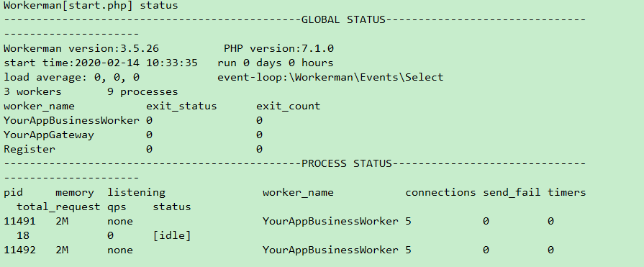
Task: Click the start time 2020-02-14 10:33:35 text
Action: click(x=101, y=63)
